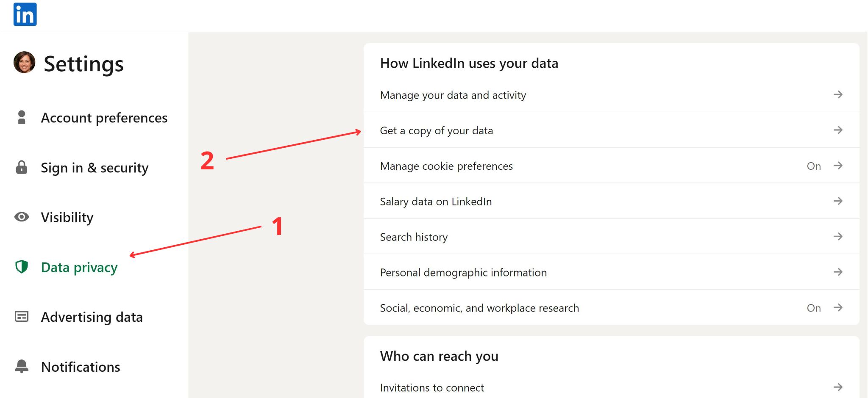Expand Salary data on LinkedIn arrow
Image resolution: width=868 pixels, height=398 pixels.
tap(837, 201)
